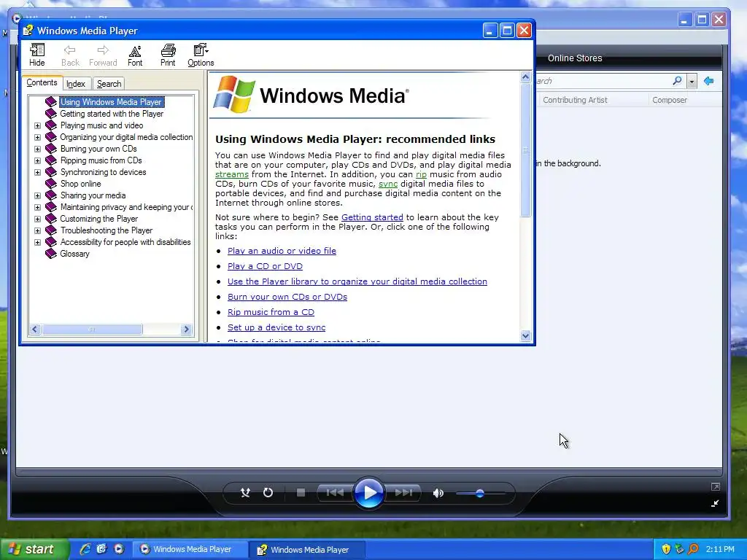Follow the streams glossary link
The image size is (747, 560).
point(231,174)
